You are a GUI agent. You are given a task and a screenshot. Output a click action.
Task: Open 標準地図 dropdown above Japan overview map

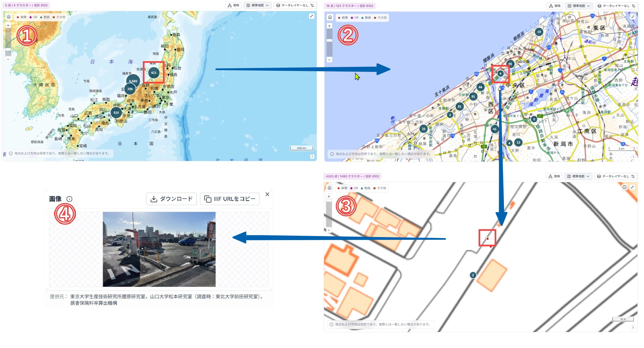257,5
